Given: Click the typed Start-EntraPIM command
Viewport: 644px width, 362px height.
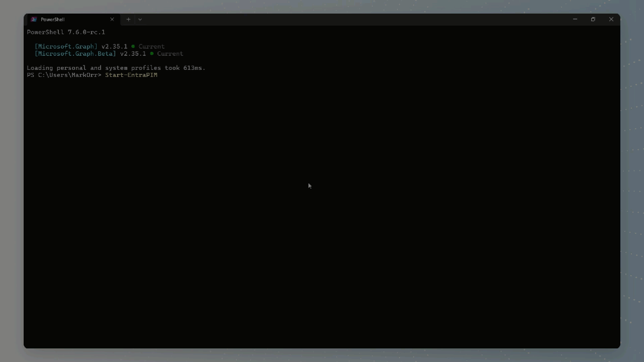Looking at the screenshot, I should coord(131,75).
